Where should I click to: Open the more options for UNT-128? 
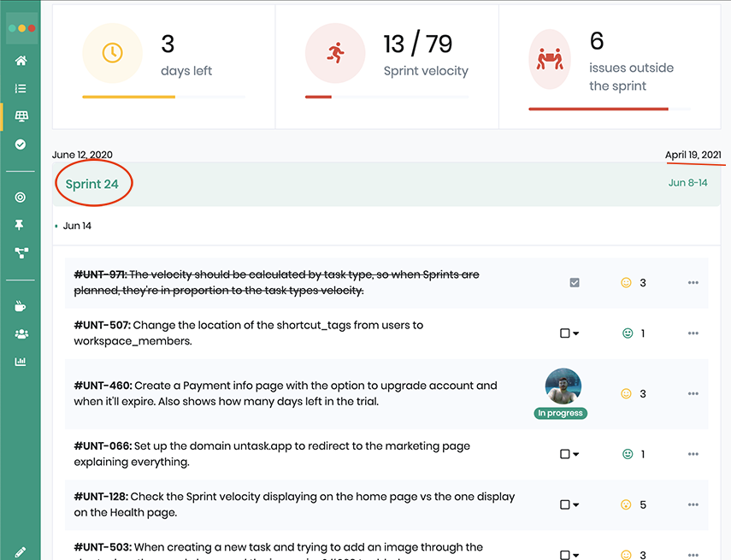(693, 504)
